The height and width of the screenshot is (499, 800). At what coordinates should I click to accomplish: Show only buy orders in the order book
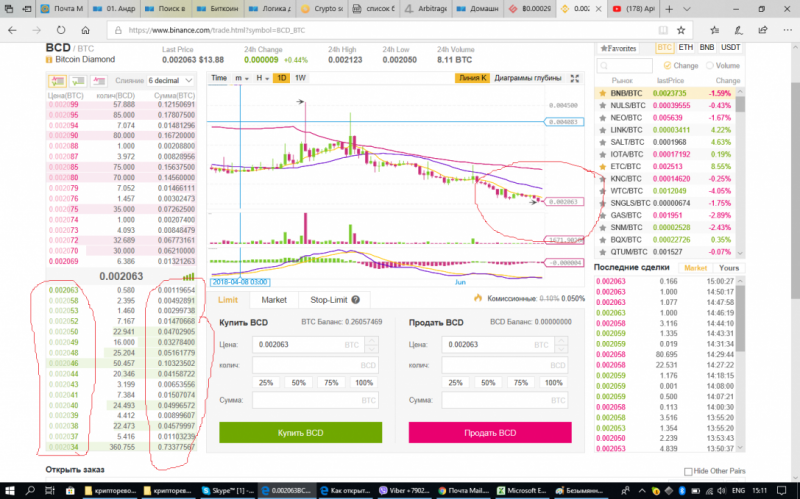point(78,81)
